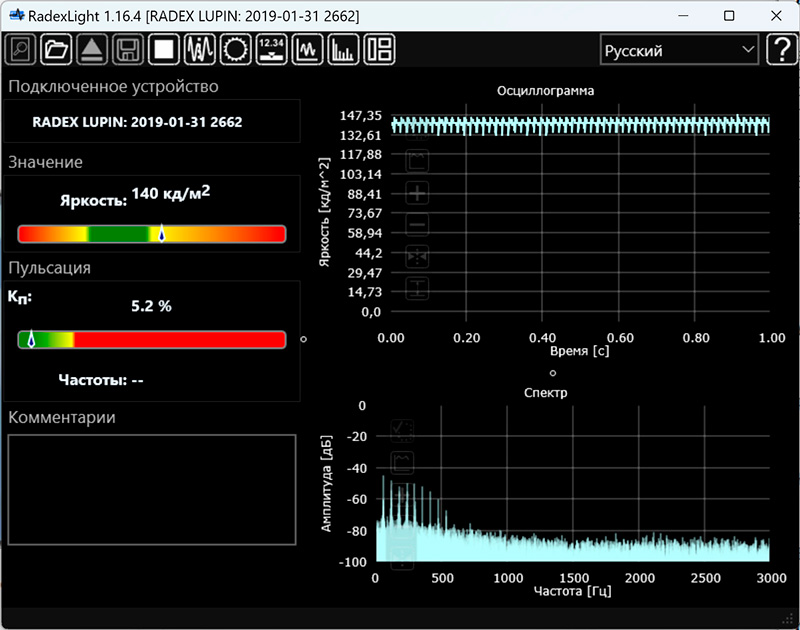Show the oscillogram view toolbar icon
Screen dimensions: 800x630
click(x=307, y=49)
